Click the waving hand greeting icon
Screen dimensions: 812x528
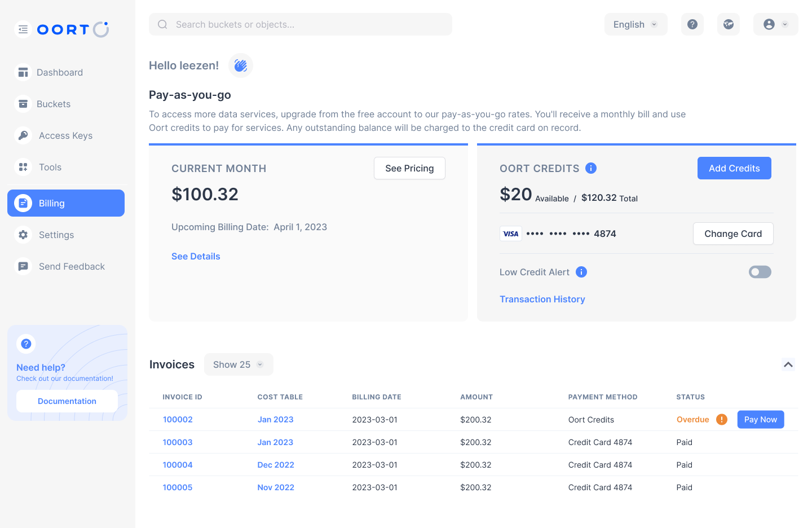241,65
